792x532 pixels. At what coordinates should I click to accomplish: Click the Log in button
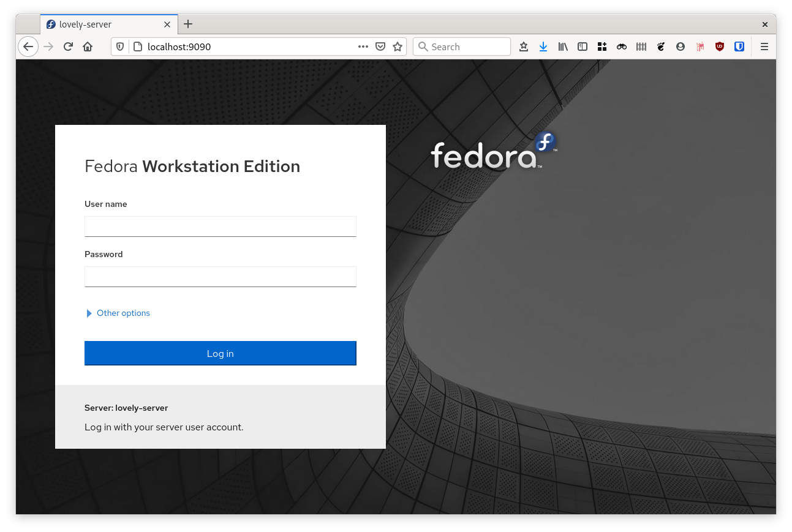tap(221, 353)
